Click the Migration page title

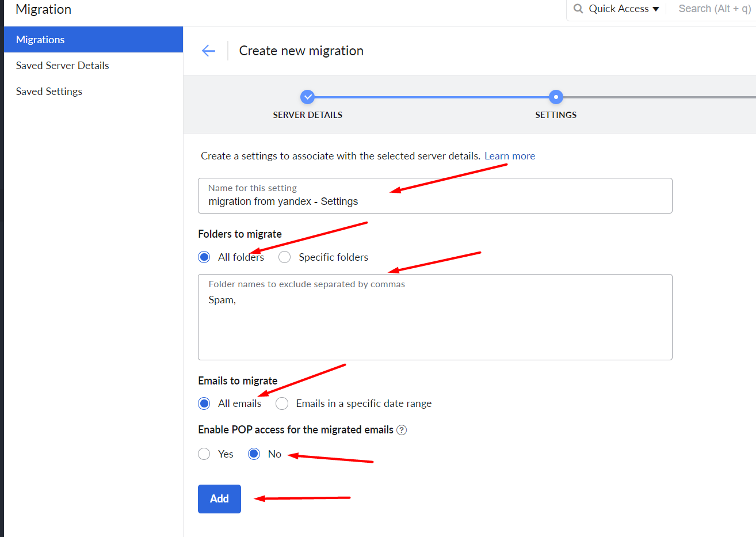44,9
